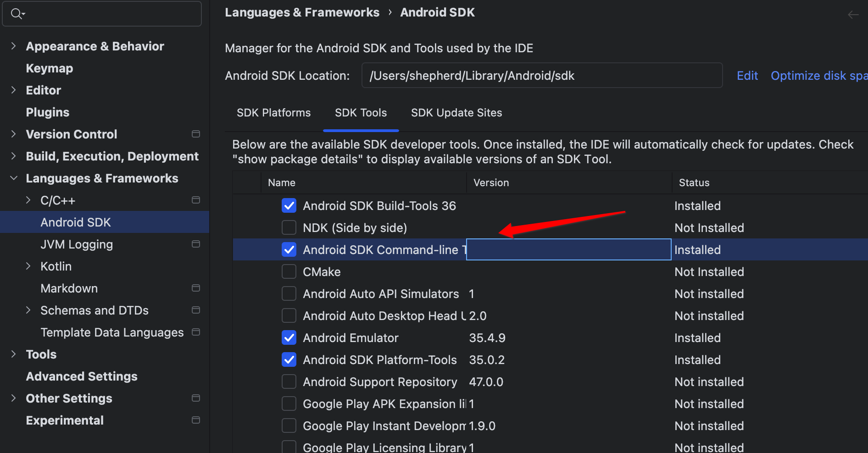868x453 pixels.
Task: Click the Google Play Licensing Library row
Action: point(550,447)
